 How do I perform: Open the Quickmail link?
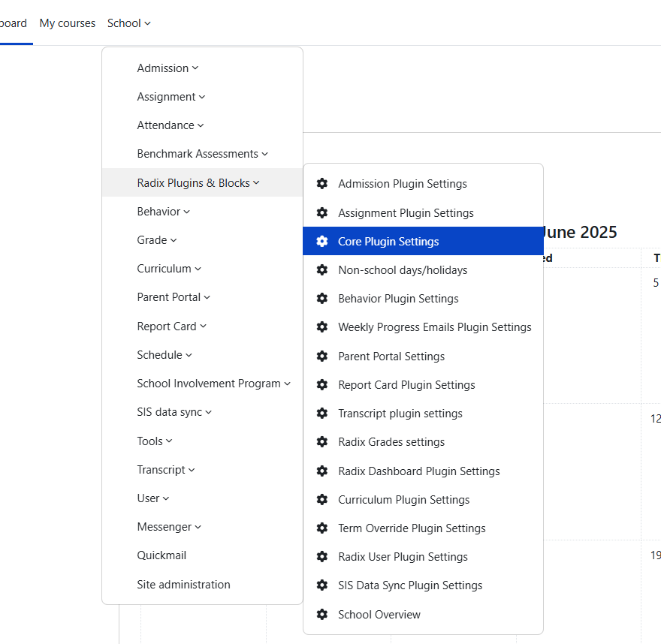[x=161, y=555]
